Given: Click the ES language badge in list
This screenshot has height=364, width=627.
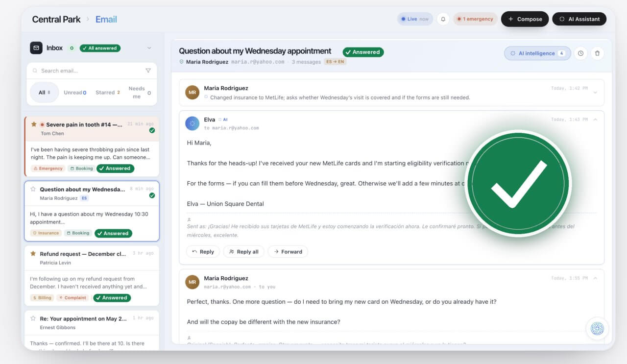Looking at the screenshot, I should coord(84,198).
